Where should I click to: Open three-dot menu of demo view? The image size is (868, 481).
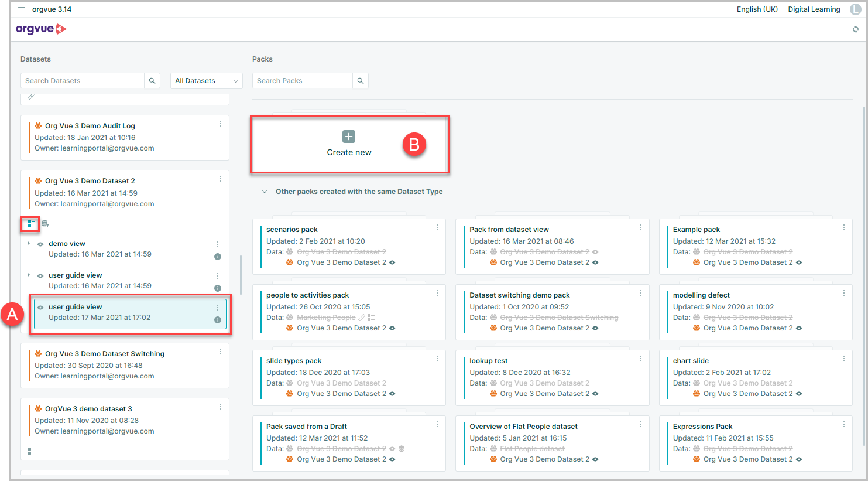click(218, 244)
